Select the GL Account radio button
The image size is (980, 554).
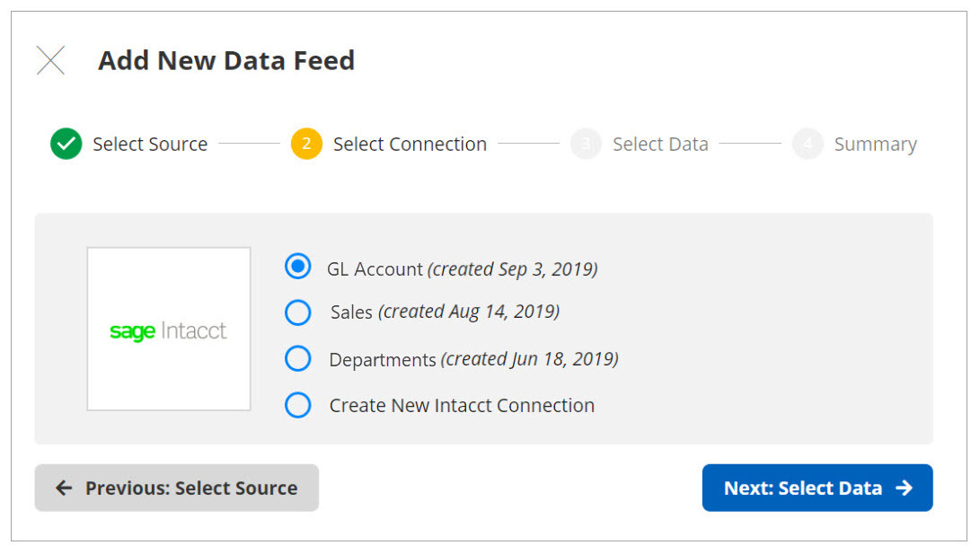(297, 267)
